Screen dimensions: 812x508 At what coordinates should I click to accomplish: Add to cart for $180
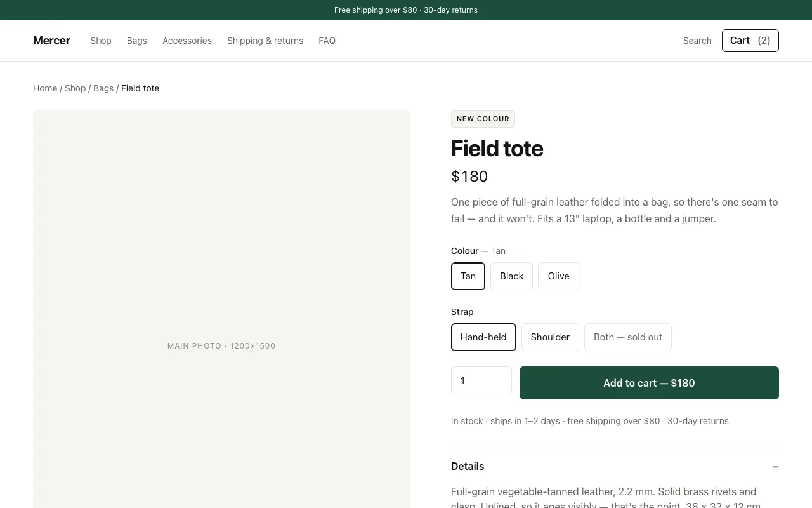point(649,383)
